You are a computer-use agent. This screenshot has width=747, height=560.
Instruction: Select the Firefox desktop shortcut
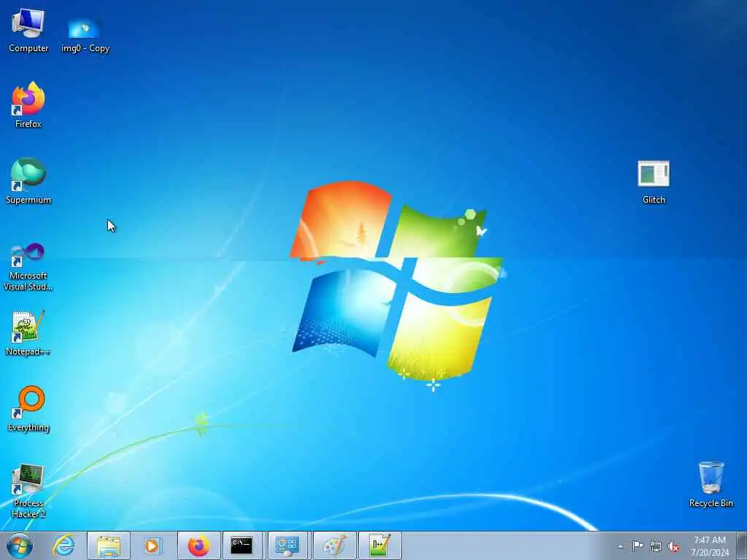[28, 106]
